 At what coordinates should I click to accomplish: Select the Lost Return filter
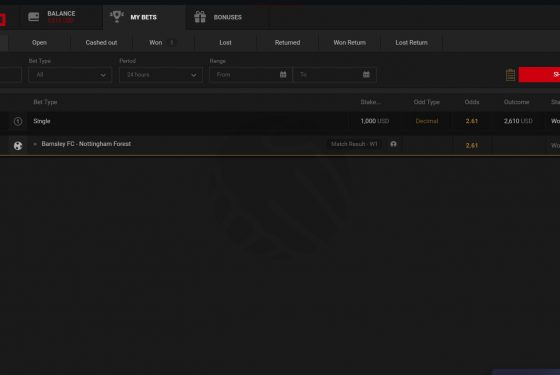(411, 42)
